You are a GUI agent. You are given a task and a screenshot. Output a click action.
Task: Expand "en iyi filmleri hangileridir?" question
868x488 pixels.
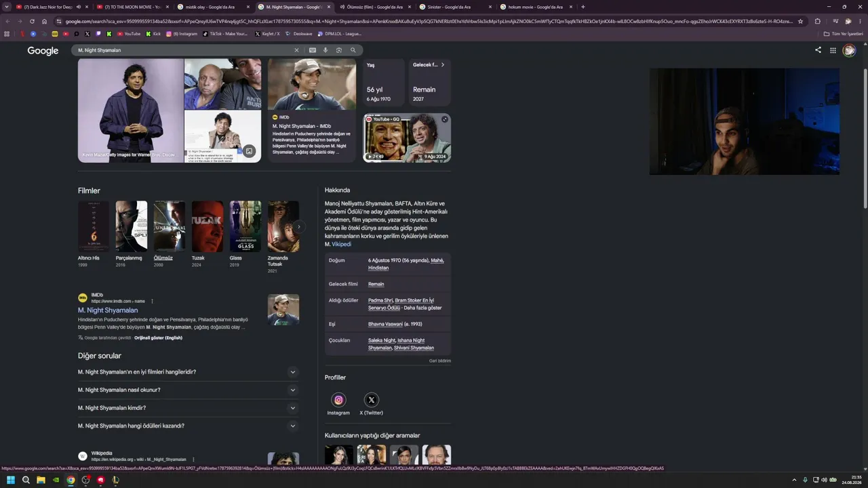tap(188, 372)
